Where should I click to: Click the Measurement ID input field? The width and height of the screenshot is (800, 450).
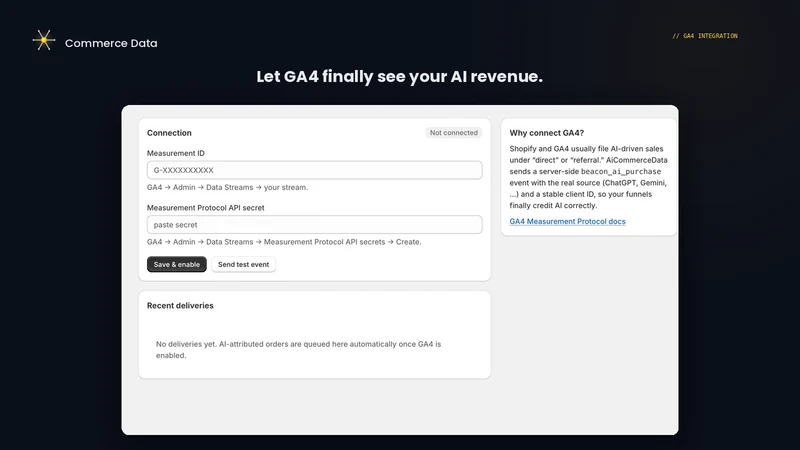314,170
